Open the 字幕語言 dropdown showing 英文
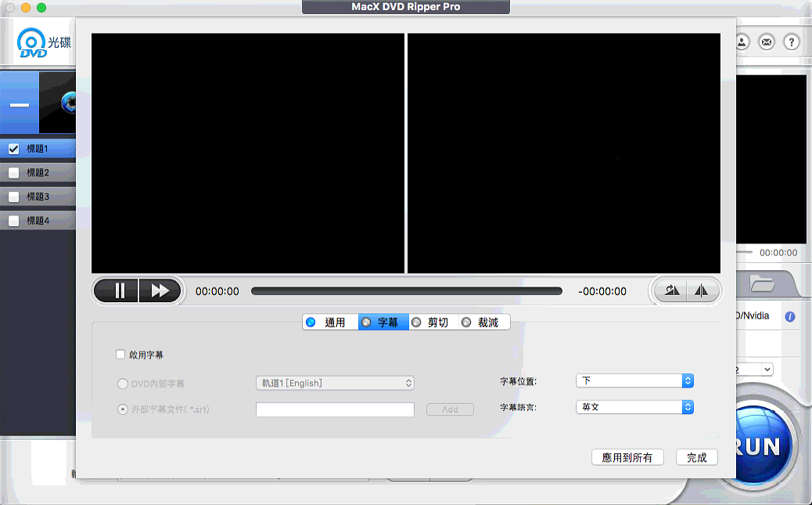Viewport: 812px width, 505px height. pos(634,407)
